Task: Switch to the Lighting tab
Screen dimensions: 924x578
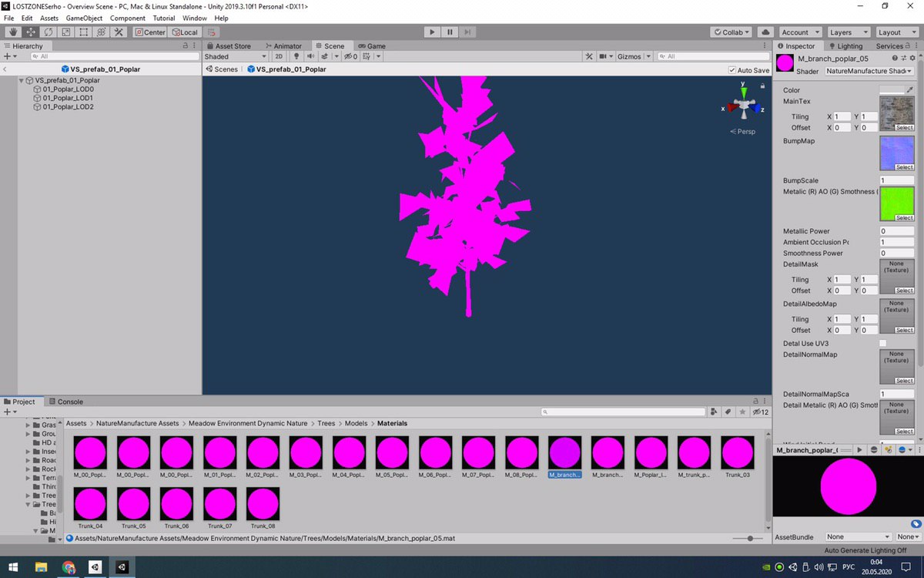Action: pos(845,46)
